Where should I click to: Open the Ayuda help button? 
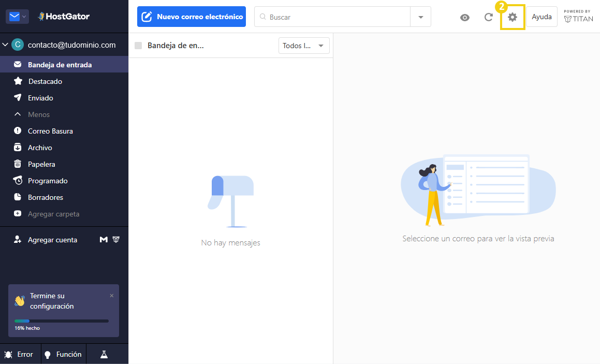[542, 17]
